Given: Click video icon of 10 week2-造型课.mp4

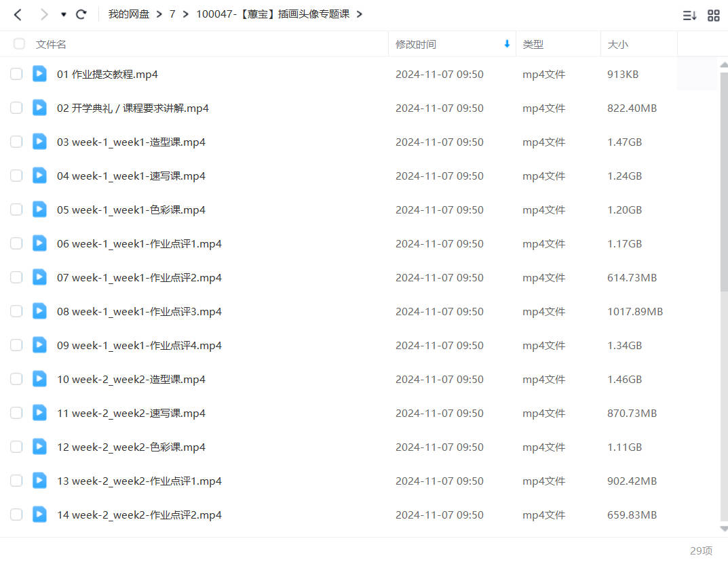Looking at the screenshot, I should [x=39, y=379].
